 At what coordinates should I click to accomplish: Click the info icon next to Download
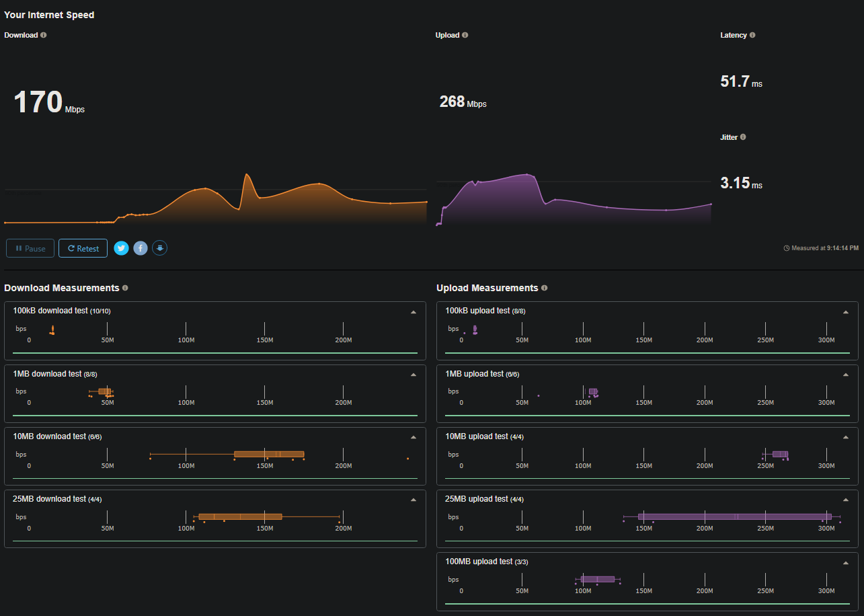pyautogui.click(x=44, y=35)
